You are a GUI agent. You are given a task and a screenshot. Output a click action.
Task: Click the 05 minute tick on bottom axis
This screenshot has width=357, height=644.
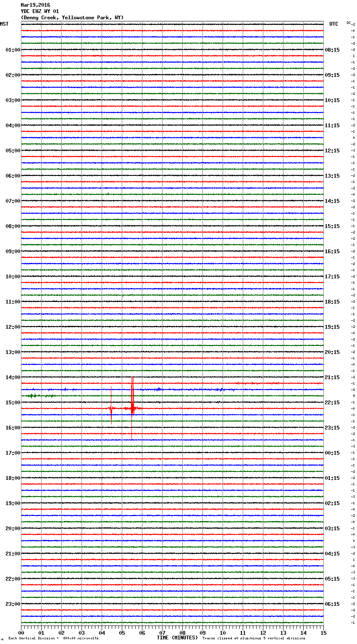click(x=122, y=633)
